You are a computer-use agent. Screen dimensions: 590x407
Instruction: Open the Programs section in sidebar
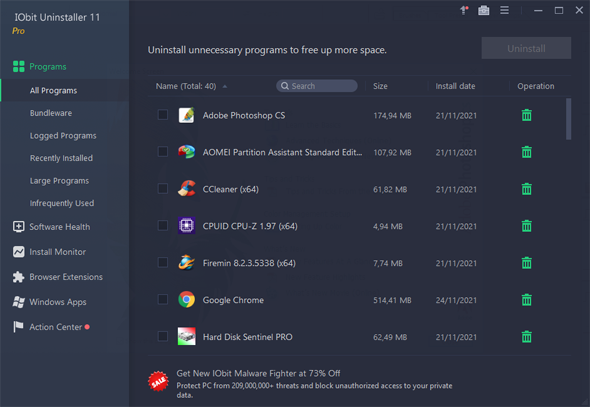(40, 67)
